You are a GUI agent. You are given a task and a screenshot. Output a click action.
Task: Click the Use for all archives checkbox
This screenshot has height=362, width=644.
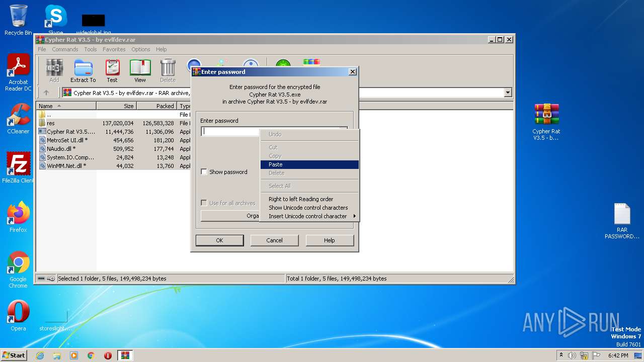204,203
